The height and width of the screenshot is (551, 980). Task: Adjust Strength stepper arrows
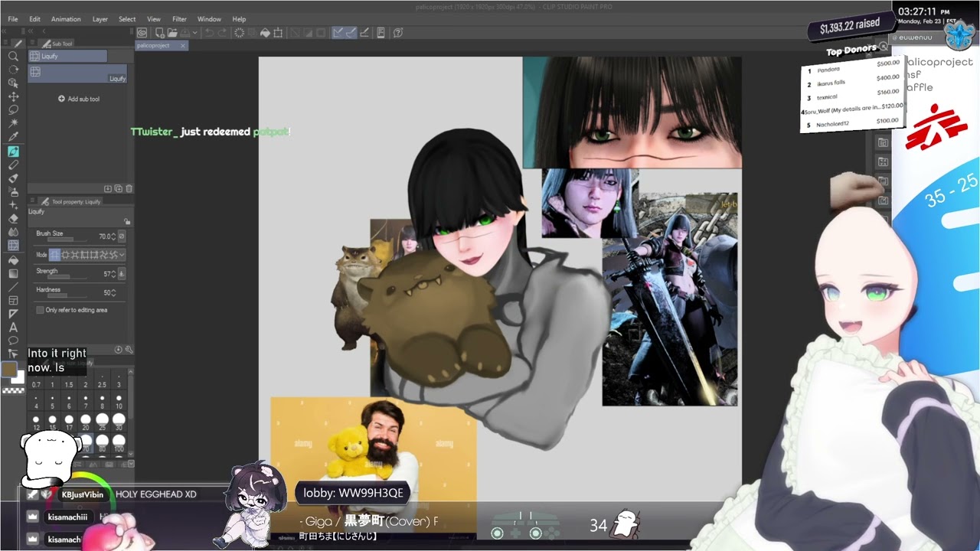point(114,274)
